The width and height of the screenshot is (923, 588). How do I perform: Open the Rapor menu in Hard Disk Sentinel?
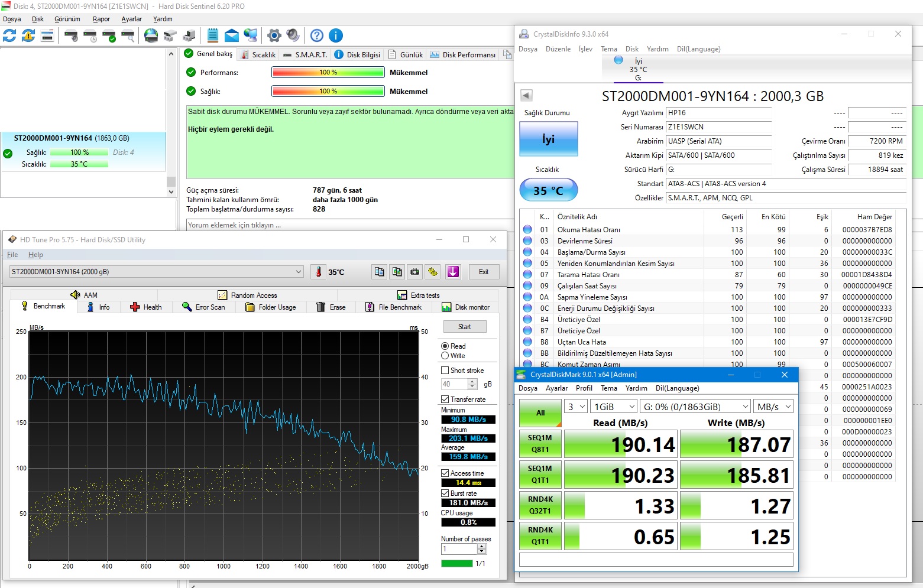click(x=101, y=19)
